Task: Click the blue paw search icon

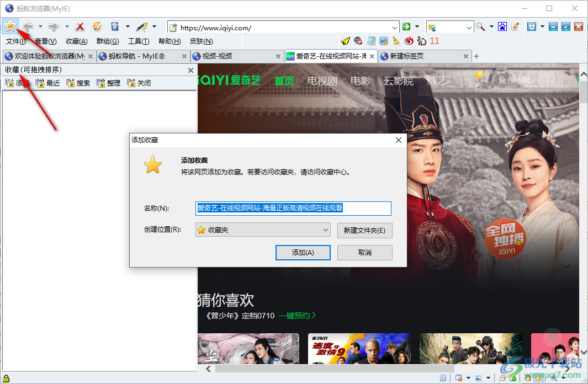Action: coord(502,26)
